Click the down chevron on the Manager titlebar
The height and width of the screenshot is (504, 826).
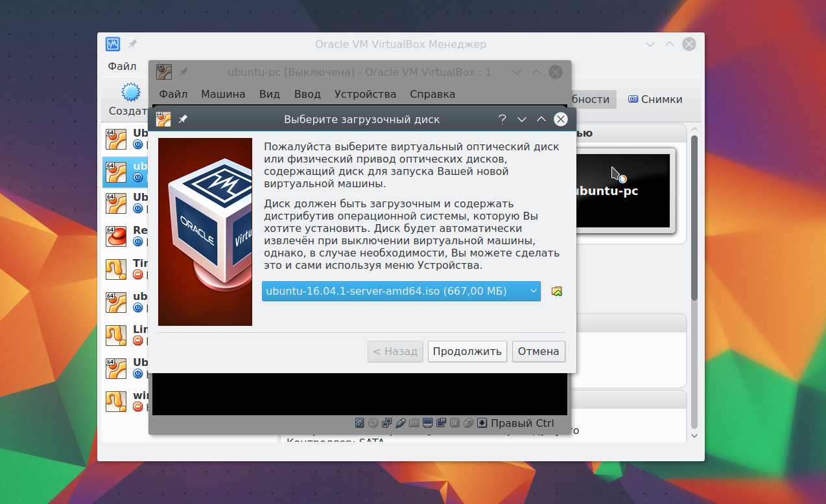(x=650, y=44)
